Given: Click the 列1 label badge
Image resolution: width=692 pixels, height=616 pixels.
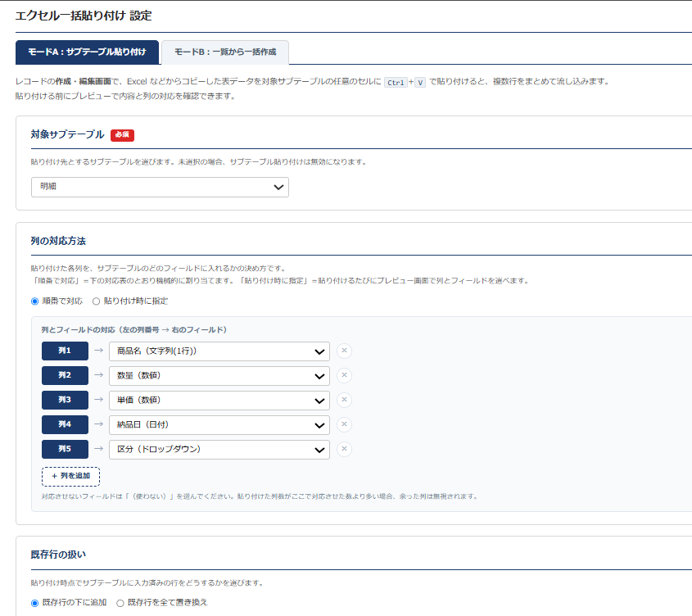Looking at the screenshot, I should click(x=65, y=351).
